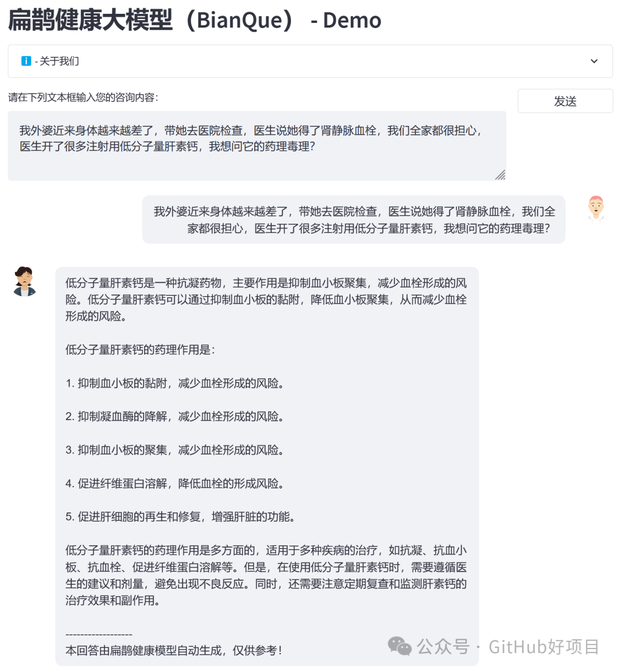Click the doctor bot avatar

pyautogui.click(x=25, y=281)
